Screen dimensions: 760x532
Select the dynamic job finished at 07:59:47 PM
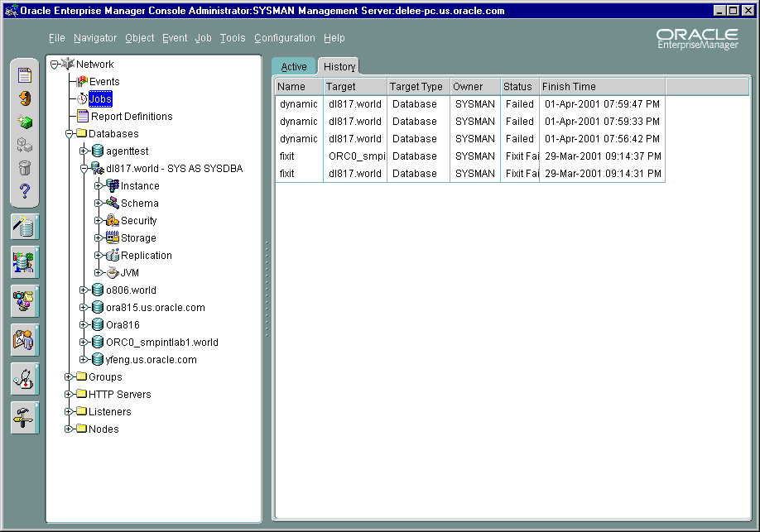[x=470, y=103]
